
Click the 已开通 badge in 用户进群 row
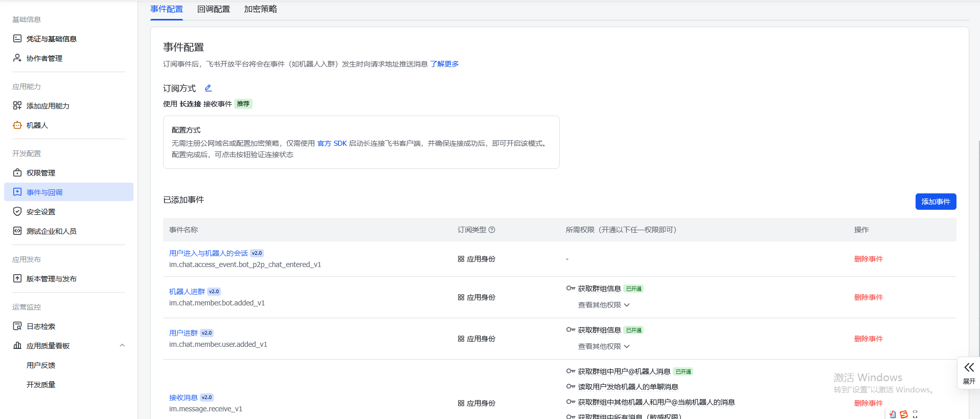click(x=633, y=330)
